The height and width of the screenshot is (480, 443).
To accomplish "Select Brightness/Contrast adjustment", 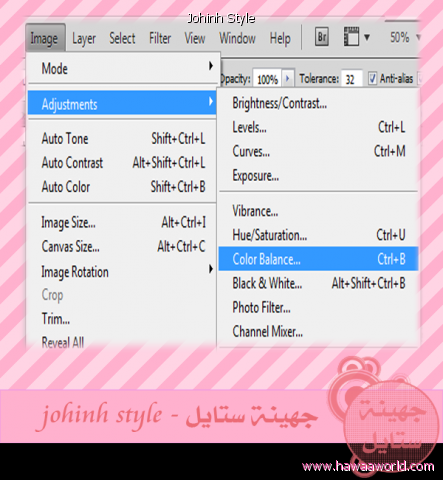I will [x=318, y=103].
